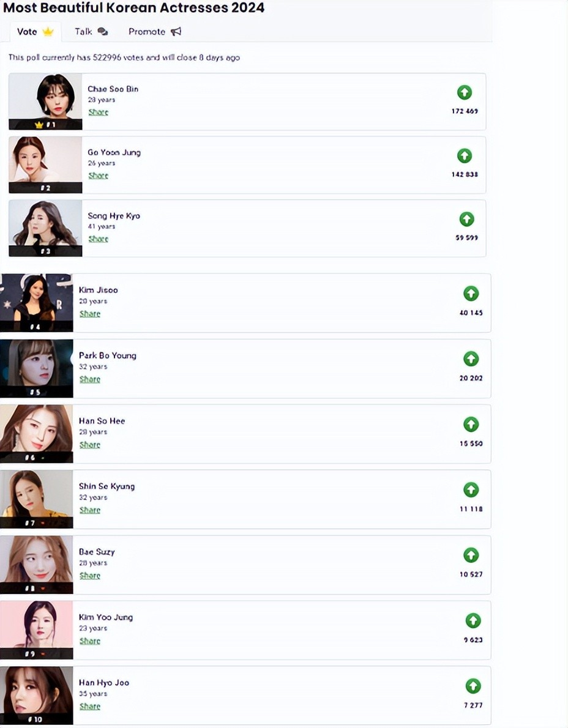Select the Vote tab
Image resolution: width=568 pixels, height=728 pixels.
point(35,31)
